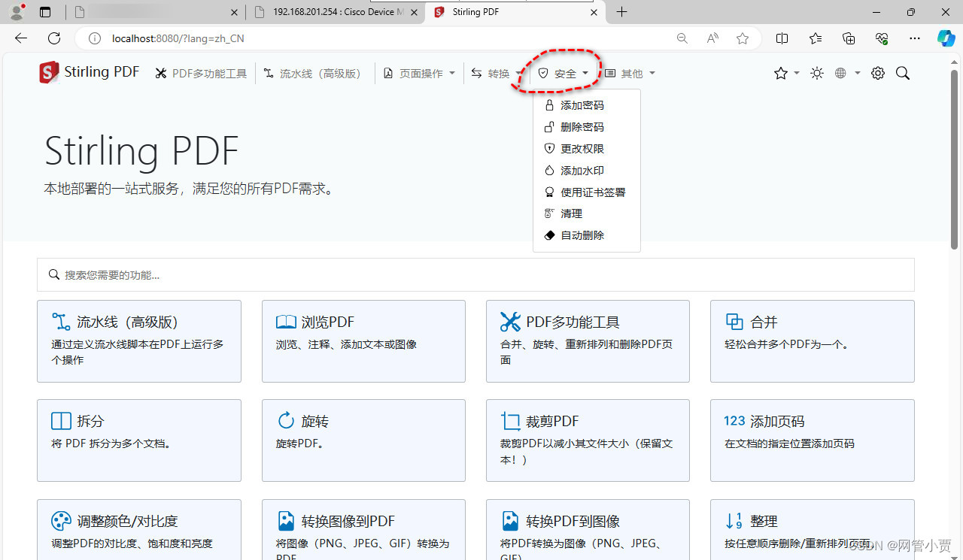Add this page to favorites star

tap(743, 38)
